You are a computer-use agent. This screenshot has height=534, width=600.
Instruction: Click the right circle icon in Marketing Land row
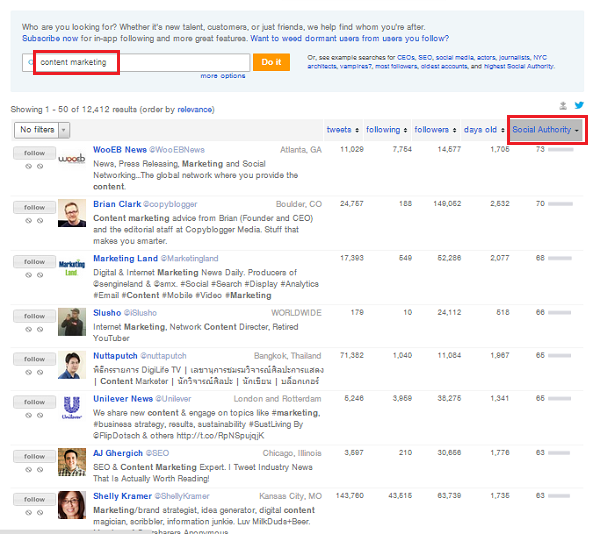[40, 275]
